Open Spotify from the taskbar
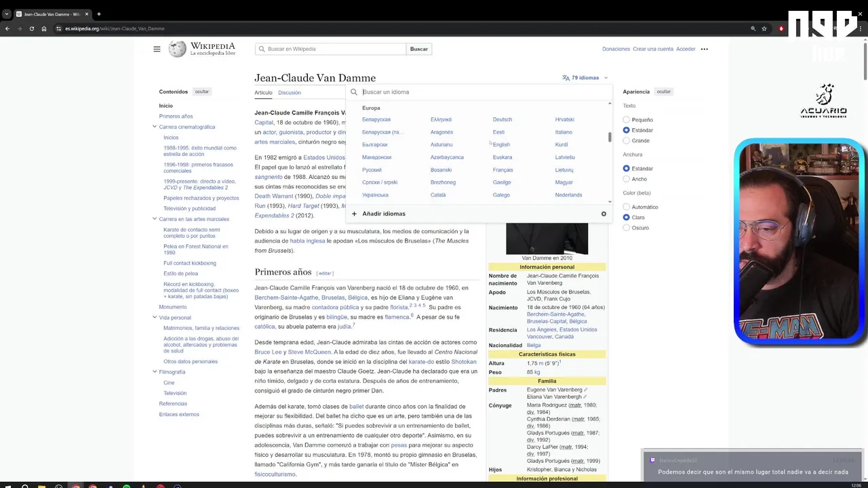 point(127,485)
